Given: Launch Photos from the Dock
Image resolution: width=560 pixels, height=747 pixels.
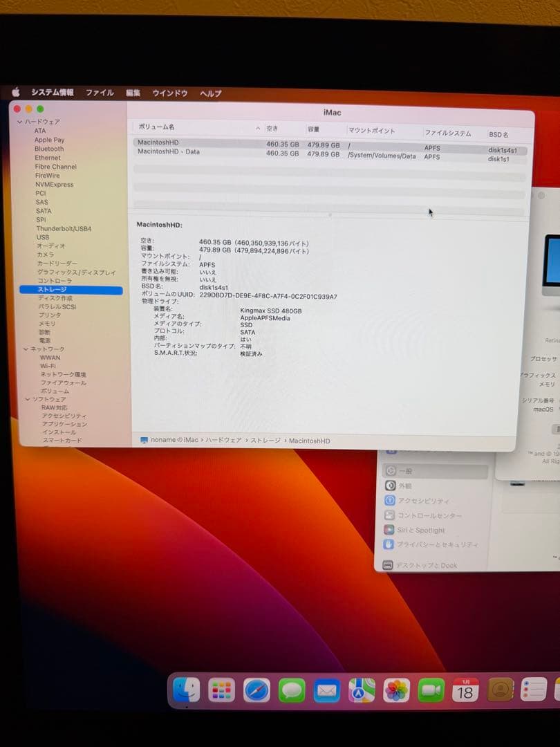Looking at the screenshot, I should (x=397, y=690).
